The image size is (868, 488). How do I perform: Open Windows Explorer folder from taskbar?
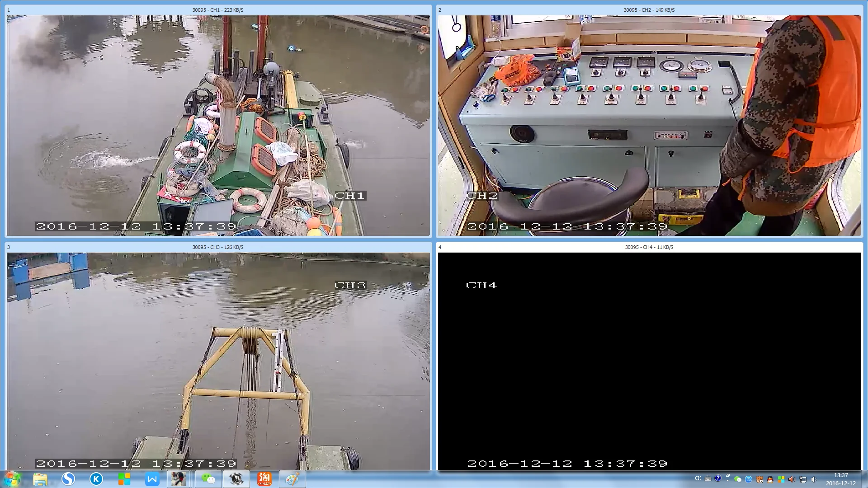[x=40, y=479]
